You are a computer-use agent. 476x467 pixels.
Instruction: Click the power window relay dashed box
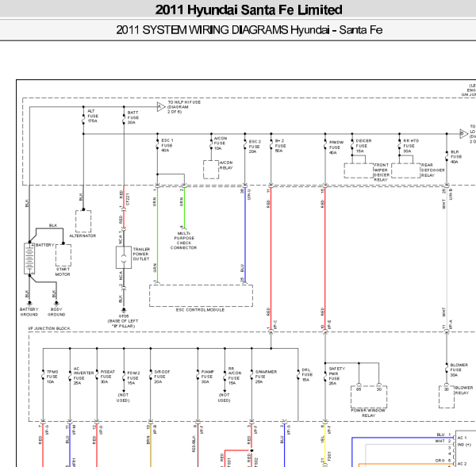click(x=369, y=397)
